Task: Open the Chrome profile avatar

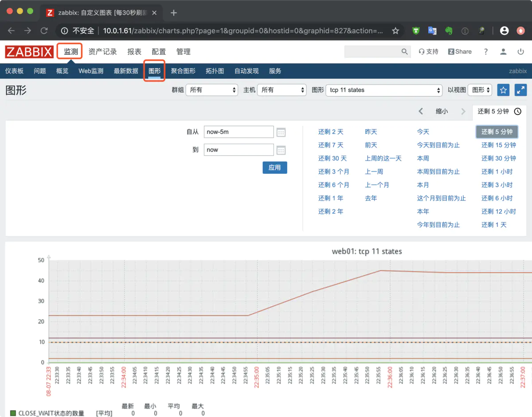Action: coord(504,31)
